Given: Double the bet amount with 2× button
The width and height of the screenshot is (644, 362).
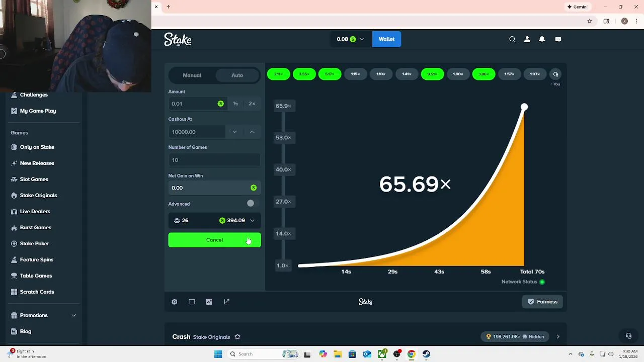Looking at the screenshot, I should click(252, 104).
